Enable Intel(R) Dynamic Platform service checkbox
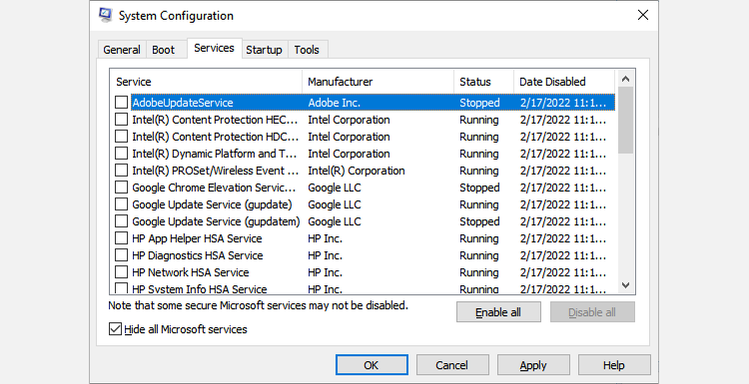This screenshot has height=384, width=749. pos(121,153)
